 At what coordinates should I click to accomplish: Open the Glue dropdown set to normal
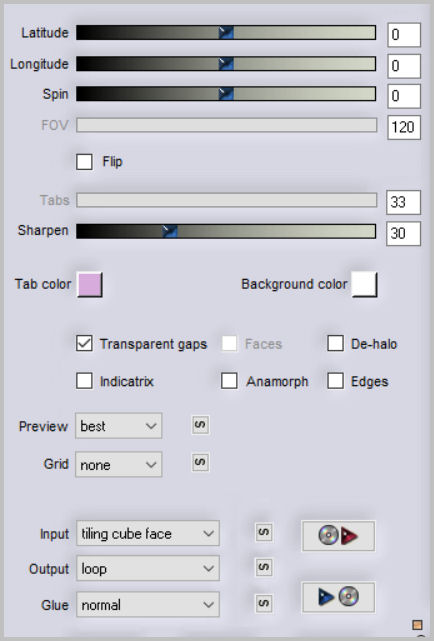[x=148, y=604]
